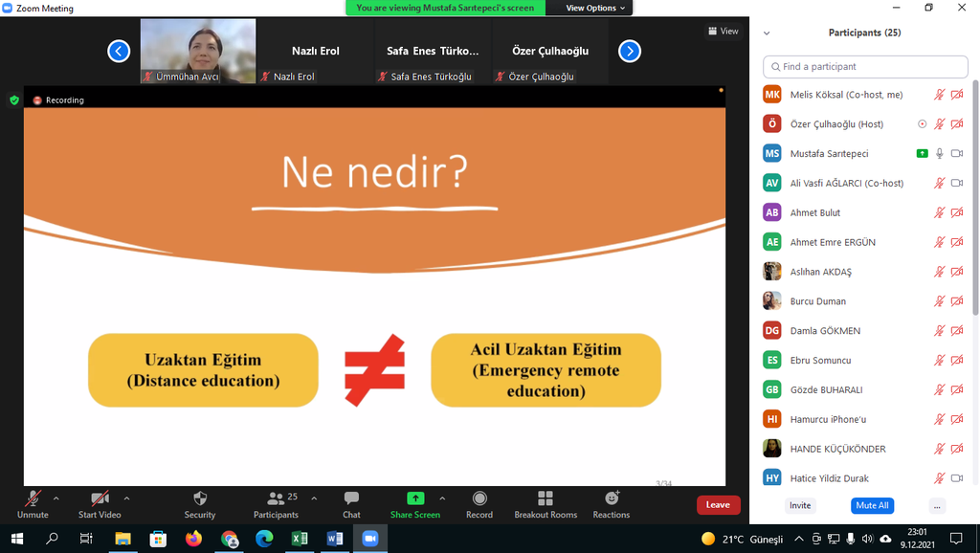Start recording with Record icon
980x553 pixels.
[x=479, y=499]
